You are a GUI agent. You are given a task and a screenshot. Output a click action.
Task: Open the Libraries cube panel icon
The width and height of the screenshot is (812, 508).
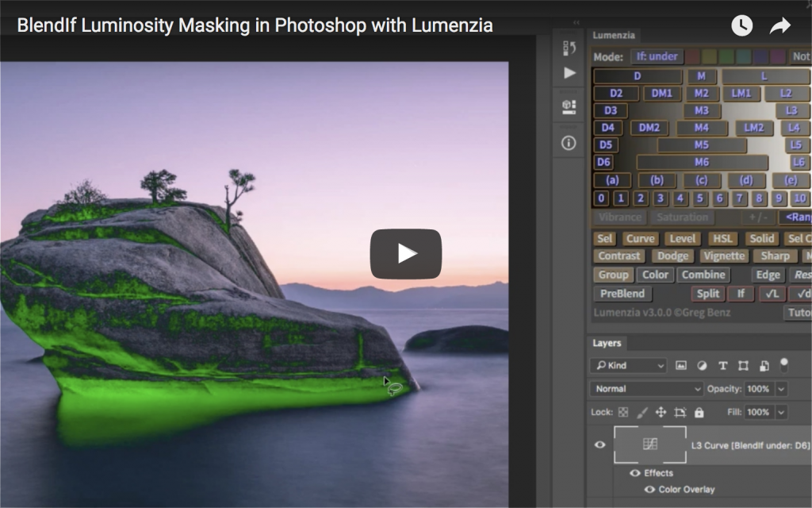[569, 107]
